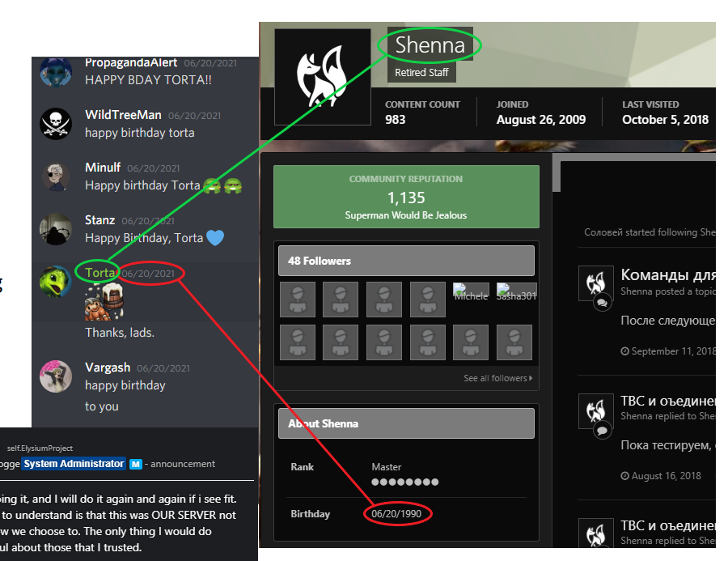728x561 pixels.
Task: Open Shenna's fox profile picture
Action: coord(323,77)
